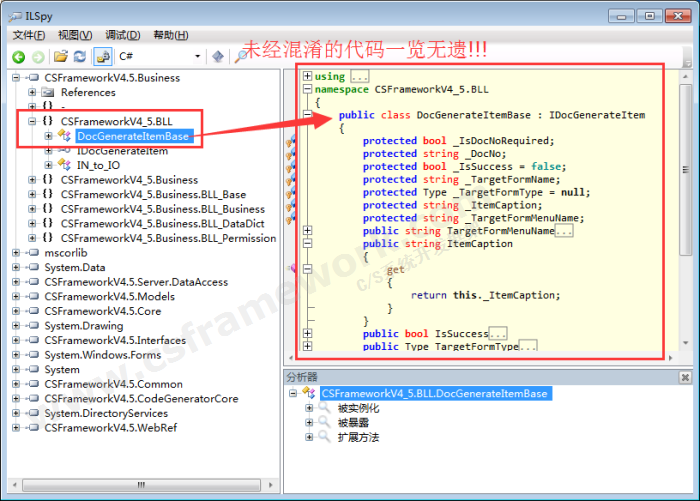The height and width of the screenshot is (501, 700).
Task: Collapse the CSFrameworkV4_5.BLL namespace node
Action: tap(33, 121)
